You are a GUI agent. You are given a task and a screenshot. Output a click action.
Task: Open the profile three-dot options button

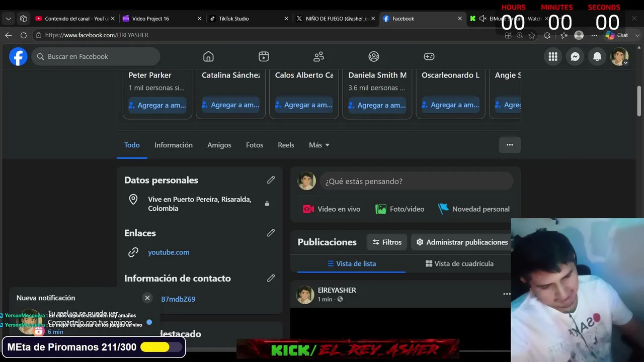point(510,145)
